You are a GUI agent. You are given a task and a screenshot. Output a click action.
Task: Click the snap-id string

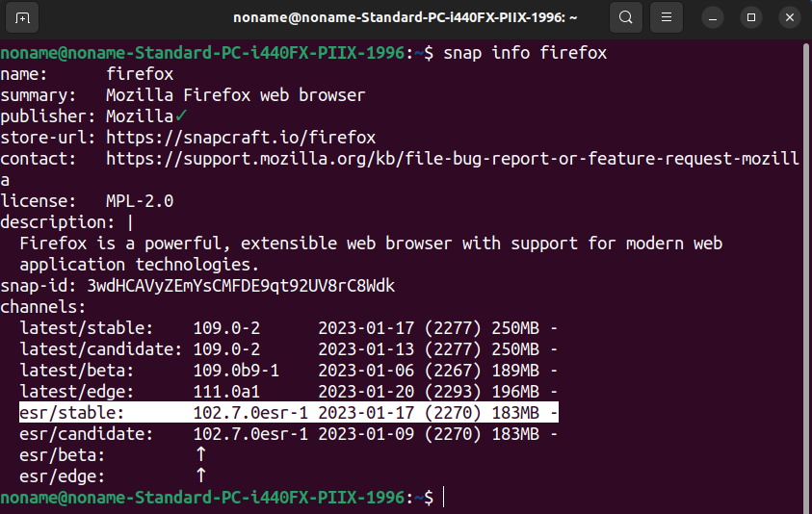pyautogui.click(x=241, y=286)
